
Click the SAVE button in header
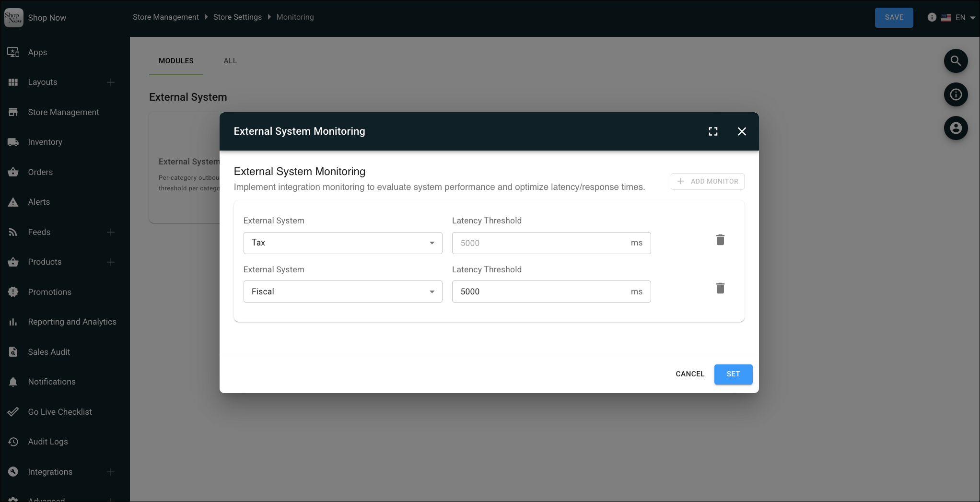pos(894,18)
